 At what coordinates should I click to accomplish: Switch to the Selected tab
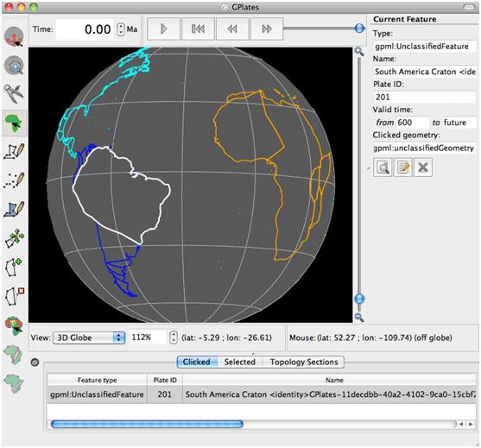[x=239, y=362]
